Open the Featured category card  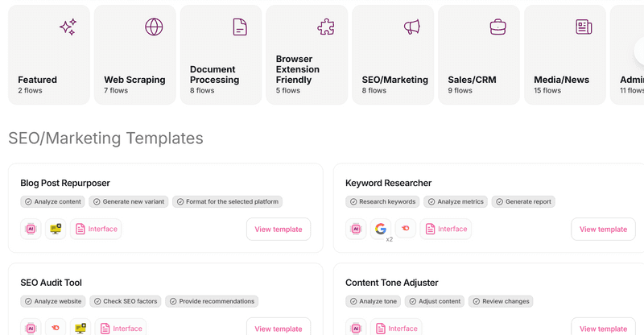[49, 55]
